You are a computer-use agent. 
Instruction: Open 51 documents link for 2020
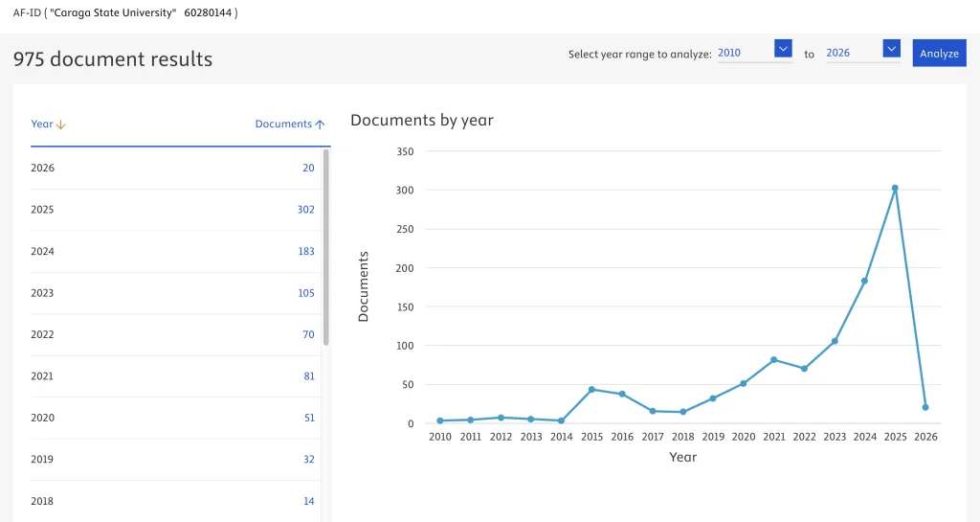pyautogui.click(x=308, y=419)
